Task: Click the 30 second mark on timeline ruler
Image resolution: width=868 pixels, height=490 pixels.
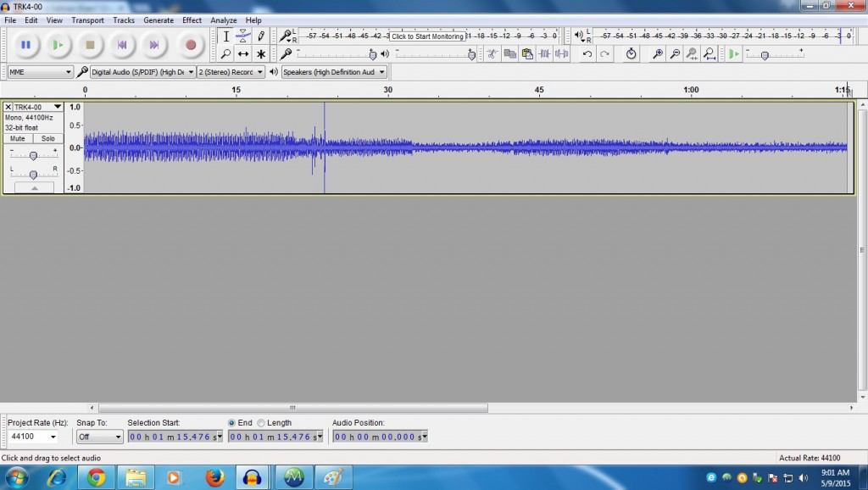Action: pos(387,90)
